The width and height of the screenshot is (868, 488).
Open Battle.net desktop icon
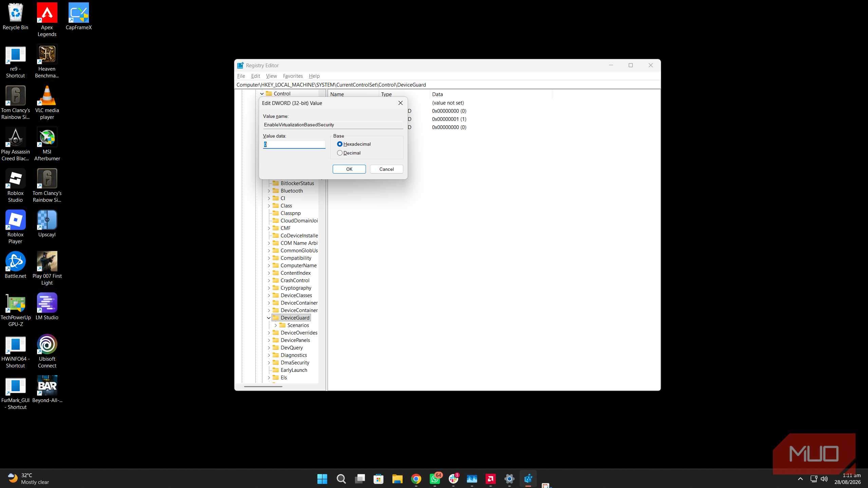point(15,265)
